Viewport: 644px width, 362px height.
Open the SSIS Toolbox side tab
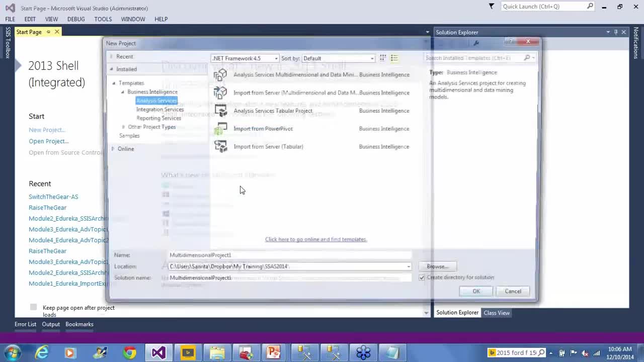(x=8, y=43)
